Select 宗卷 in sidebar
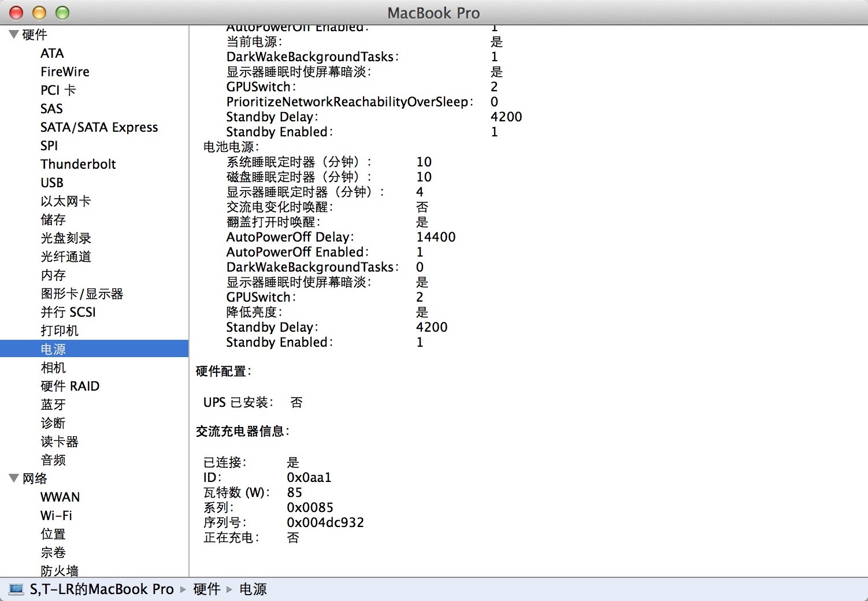Viewport: 868px width, 601px height. (x=53, y=552)
